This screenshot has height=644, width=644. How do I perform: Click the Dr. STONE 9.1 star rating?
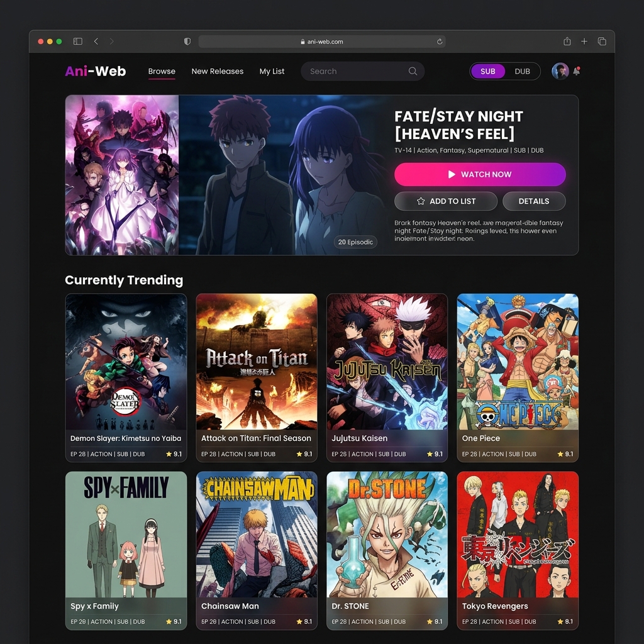click(435, 622)
